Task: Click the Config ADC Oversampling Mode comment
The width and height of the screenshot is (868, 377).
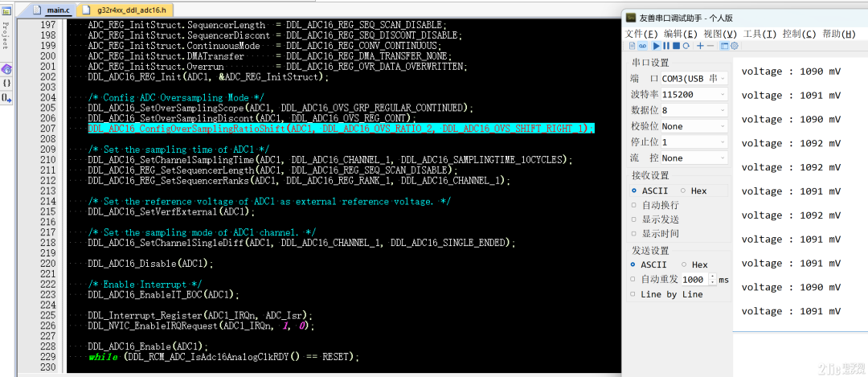Action: point(176,97)
